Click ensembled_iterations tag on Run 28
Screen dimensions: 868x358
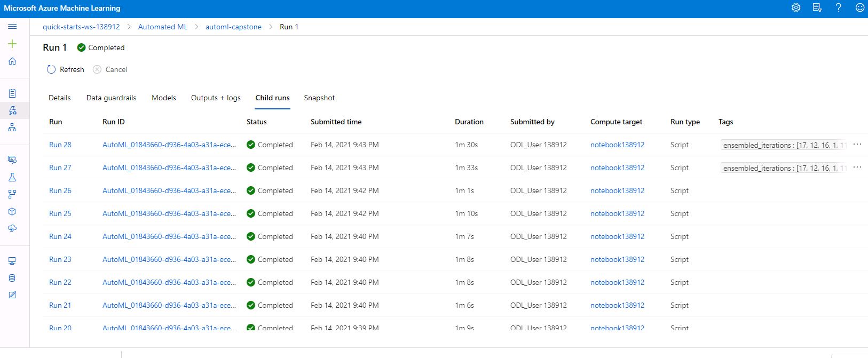point(784,145)
